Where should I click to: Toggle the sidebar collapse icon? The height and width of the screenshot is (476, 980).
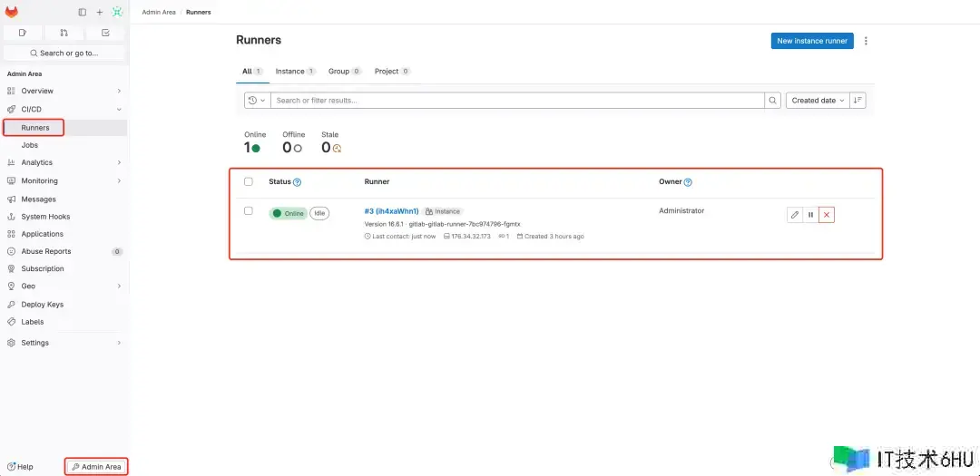83,12
